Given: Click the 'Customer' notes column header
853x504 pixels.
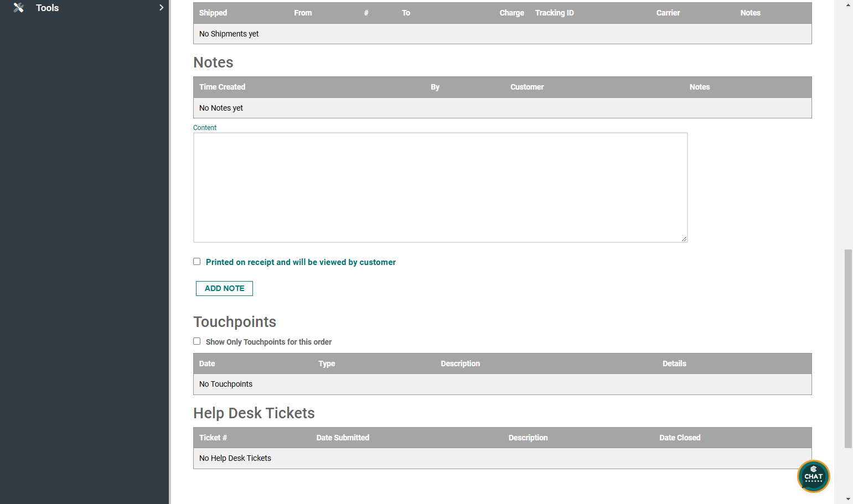Looking at the screenshot, I should click(527, 87).
